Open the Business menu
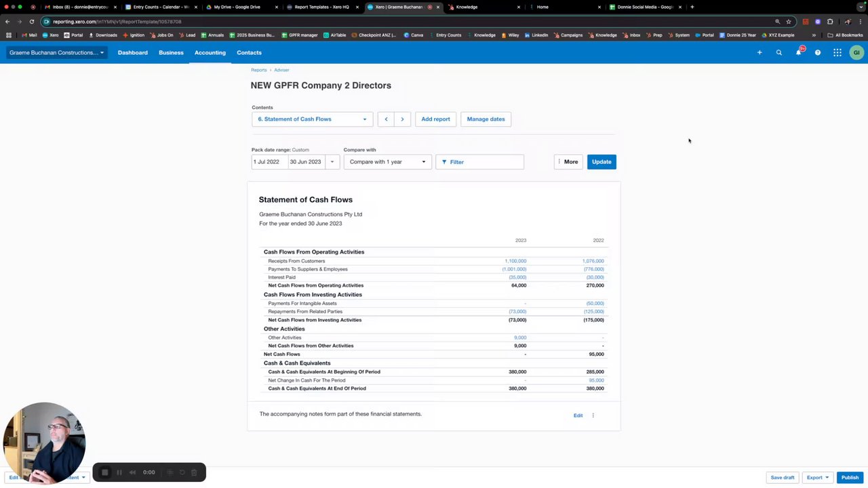Viewport: 868px width, 488px height. 171,52
